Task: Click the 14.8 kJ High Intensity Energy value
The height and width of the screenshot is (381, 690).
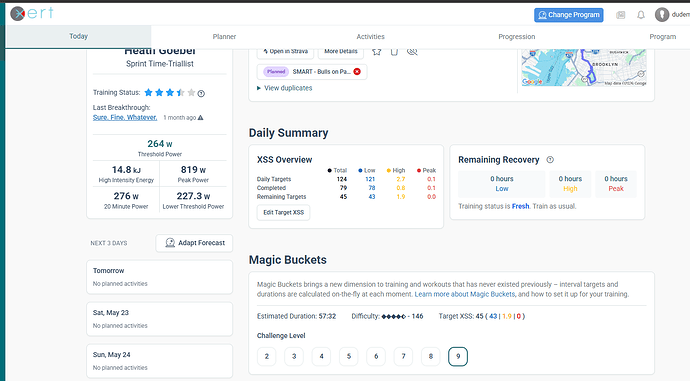Action: (x=126, y=170)
